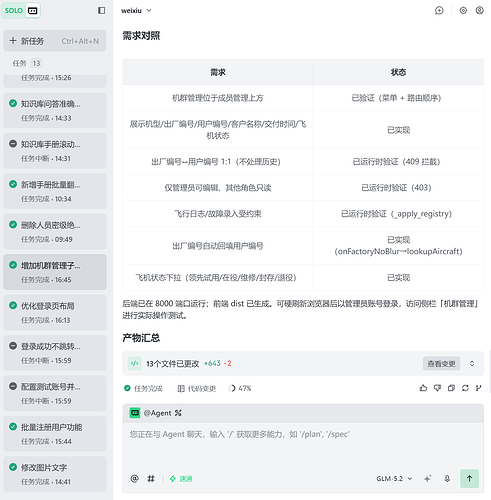Send message with the arrow button
Image resolution: width=491 pixels, height=500 pixels.
pos(469,479)
